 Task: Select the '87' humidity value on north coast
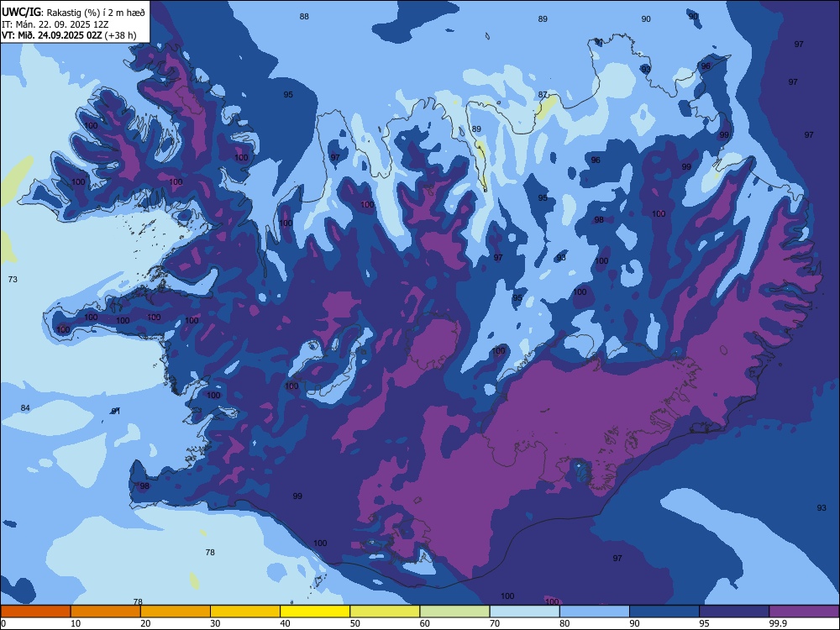click(543, 94)
